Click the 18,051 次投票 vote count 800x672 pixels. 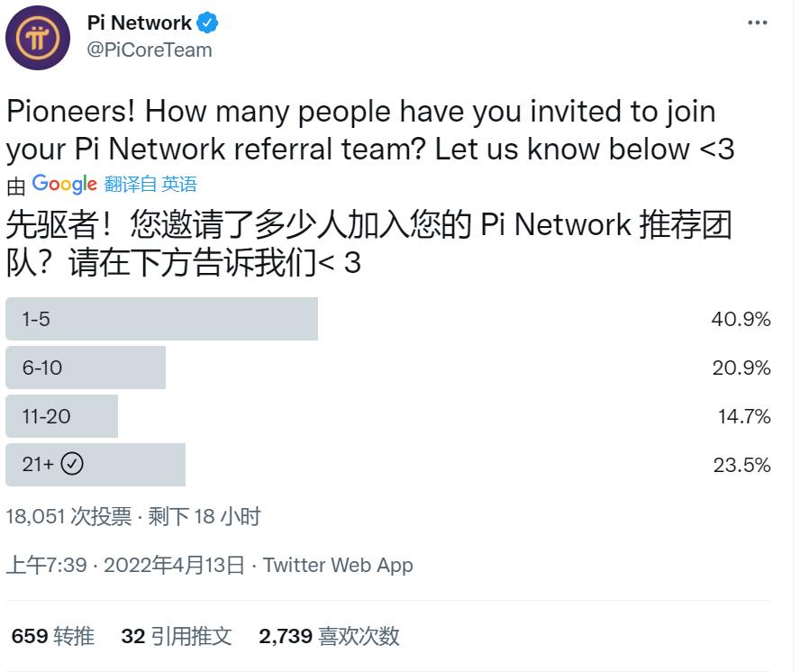click(x=68, y=516)
